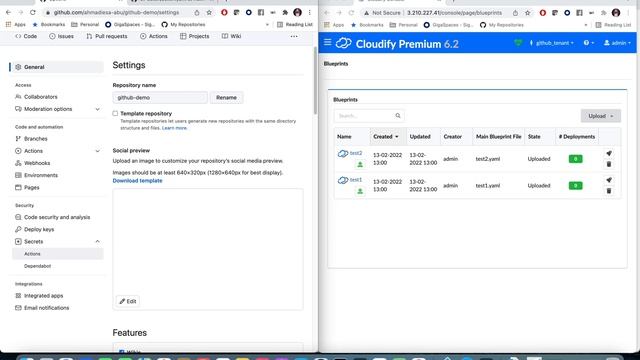640x360 pixels.
Task: Open the Cloudify hamburger menu
Action: click(x=327, y=42)
